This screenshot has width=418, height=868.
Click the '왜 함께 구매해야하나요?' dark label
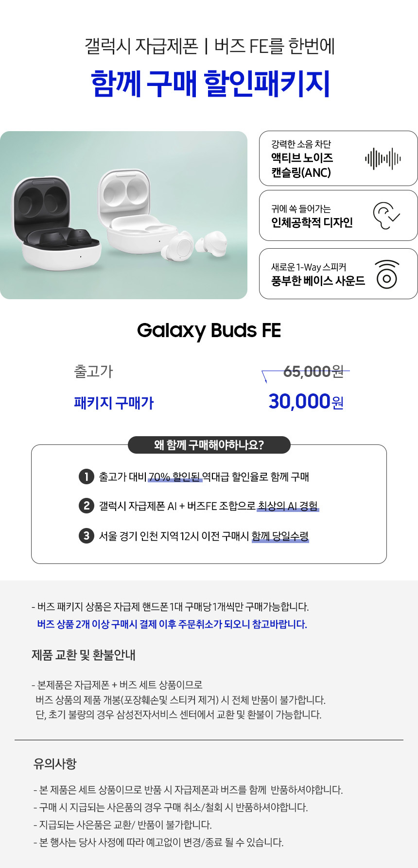209,445
